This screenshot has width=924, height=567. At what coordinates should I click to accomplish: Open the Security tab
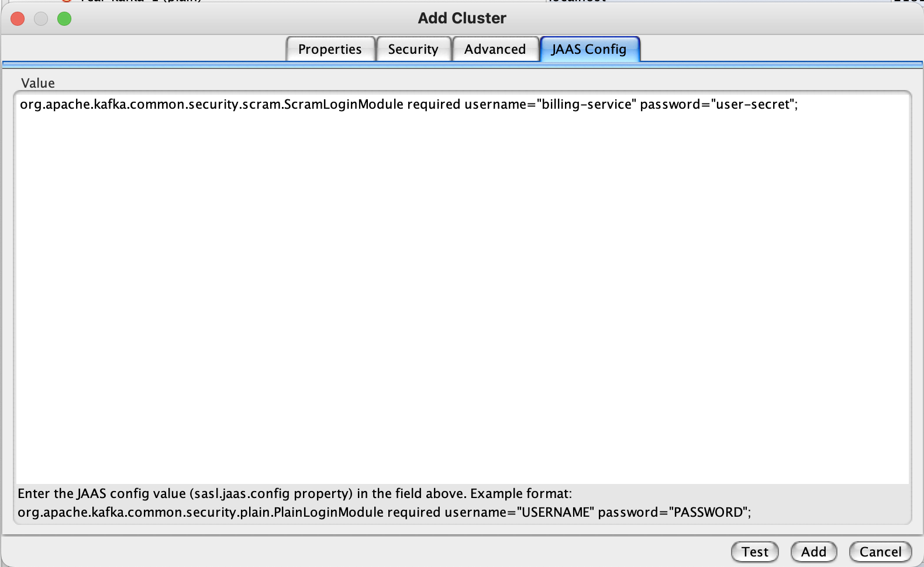tap(413, 49)
